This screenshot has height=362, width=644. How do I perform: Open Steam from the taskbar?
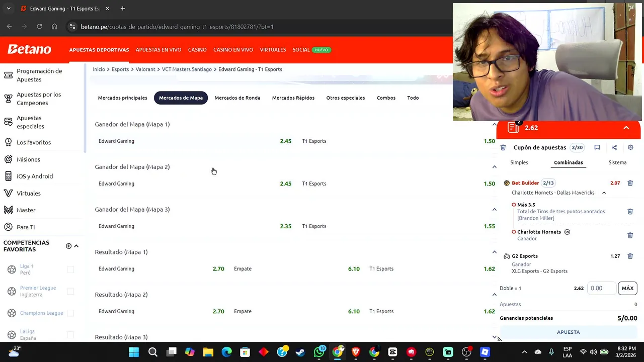pyautogui.click(x=300, y=352)
